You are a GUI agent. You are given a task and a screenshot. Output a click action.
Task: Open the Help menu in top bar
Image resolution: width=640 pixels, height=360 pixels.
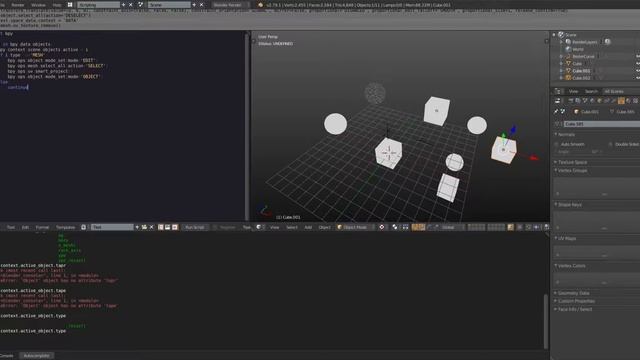pos(56,5)
